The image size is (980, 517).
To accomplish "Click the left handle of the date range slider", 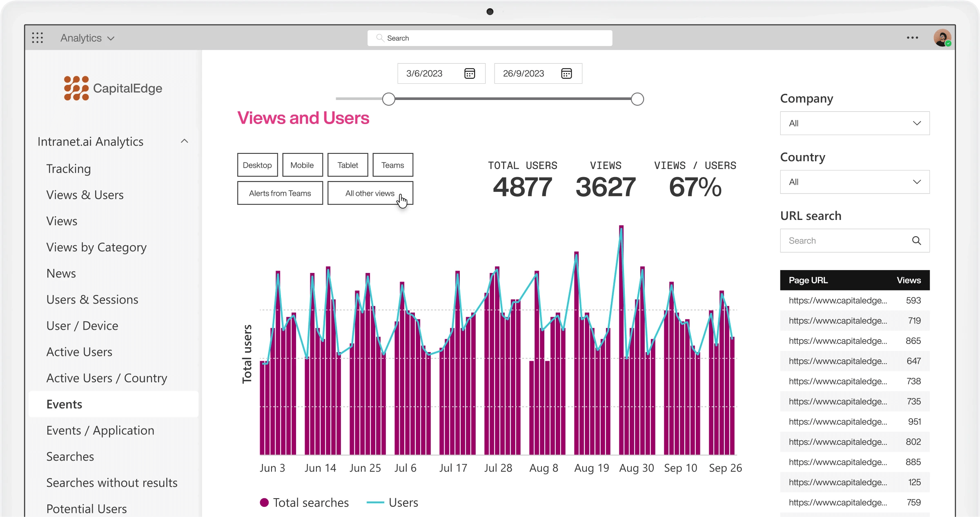I will pyautogui.click(x=388, y=99).
